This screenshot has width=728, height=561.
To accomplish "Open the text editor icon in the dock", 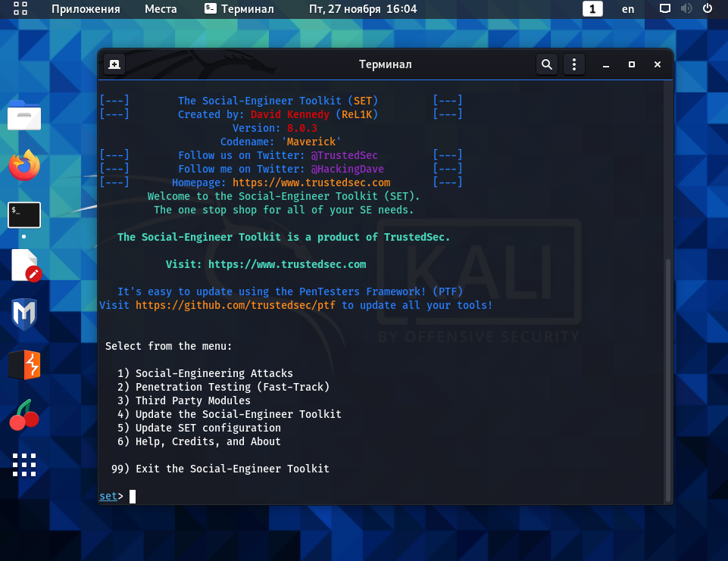I will tap(26, 266).
